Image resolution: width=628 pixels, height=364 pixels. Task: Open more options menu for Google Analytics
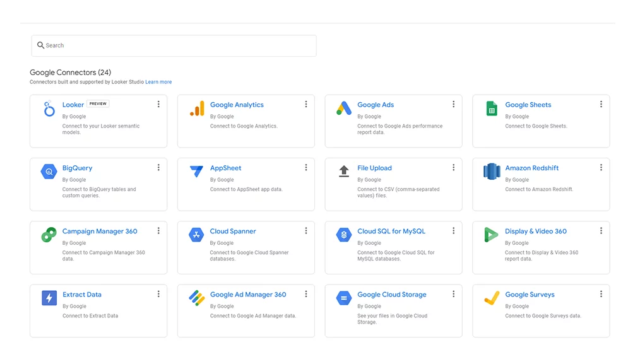306,104
